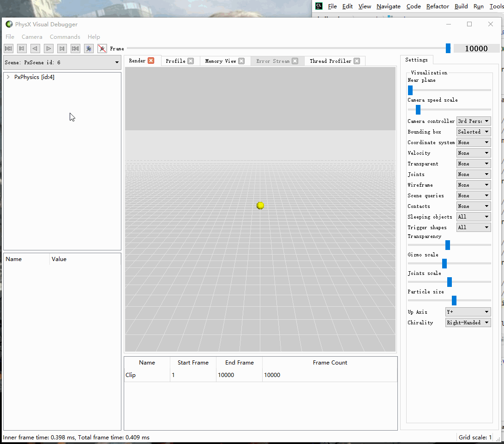
Task: Open the Sleeping objects dropdown
Action: point(474,217)
